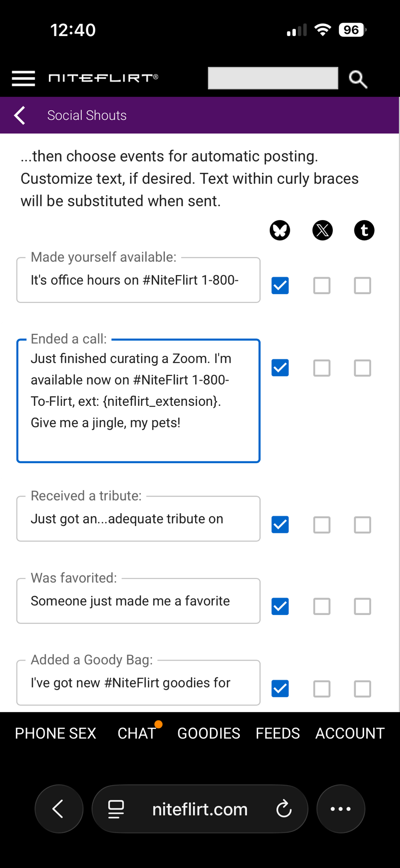Open the browser tabs icon in the address bar

(x=116, y=809)
